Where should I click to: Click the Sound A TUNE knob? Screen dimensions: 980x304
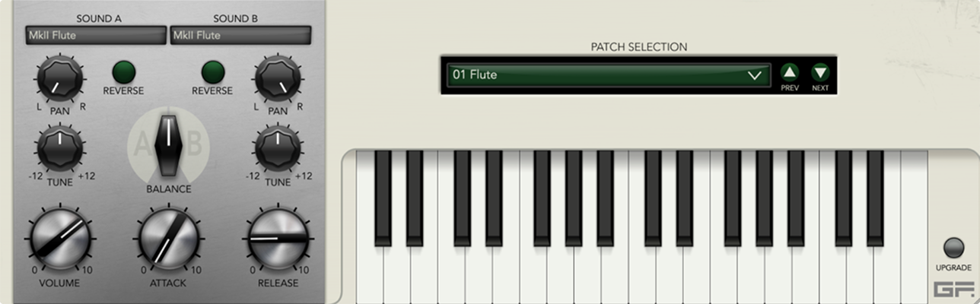pos(59,148)
